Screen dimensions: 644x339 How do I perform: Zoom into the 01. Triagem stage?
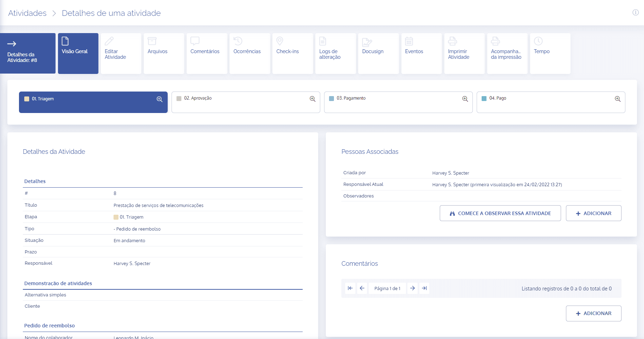tap(160, 99)
